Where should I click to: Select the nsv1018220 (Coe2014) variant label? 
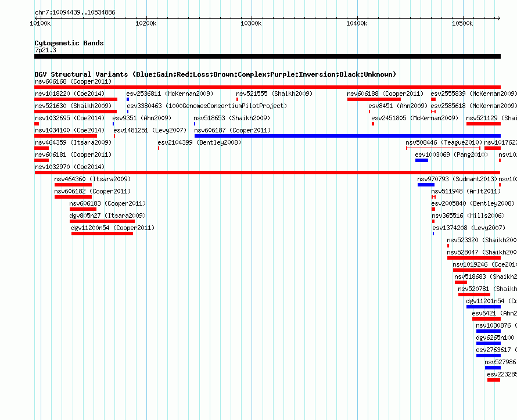point(70,94)
